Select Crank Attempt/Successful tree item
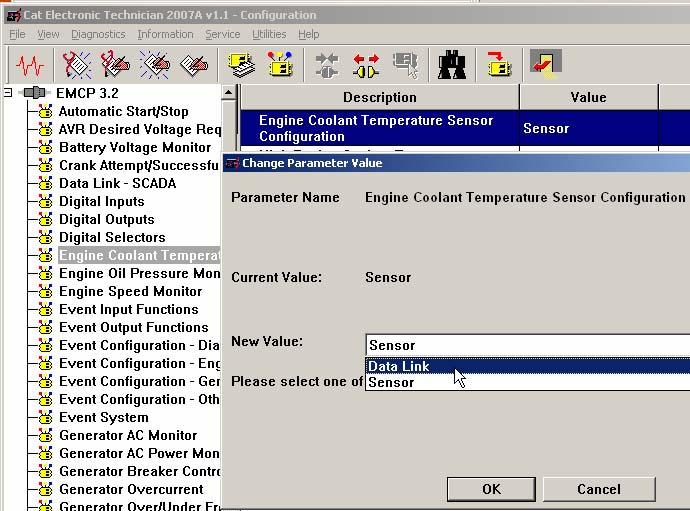The width and height of the screenshot is (690, 511). 139,165
